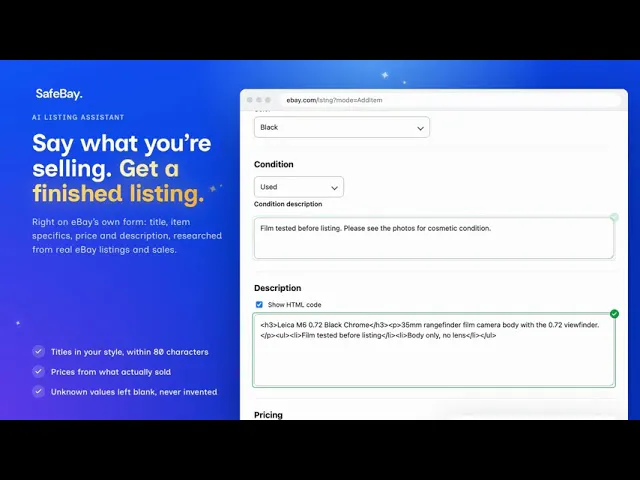The height and width of the screenshot is (480, 640).
Task: Click the AI LISTING ASSISTANT label
Action: point(78,117)
